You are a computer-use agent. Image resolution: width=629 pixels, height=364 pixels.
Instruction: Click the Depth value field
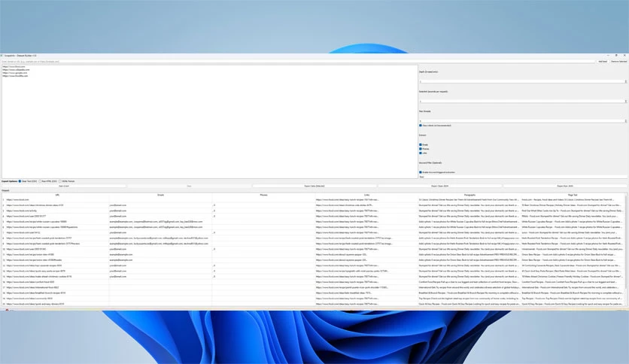coord(523,82)
